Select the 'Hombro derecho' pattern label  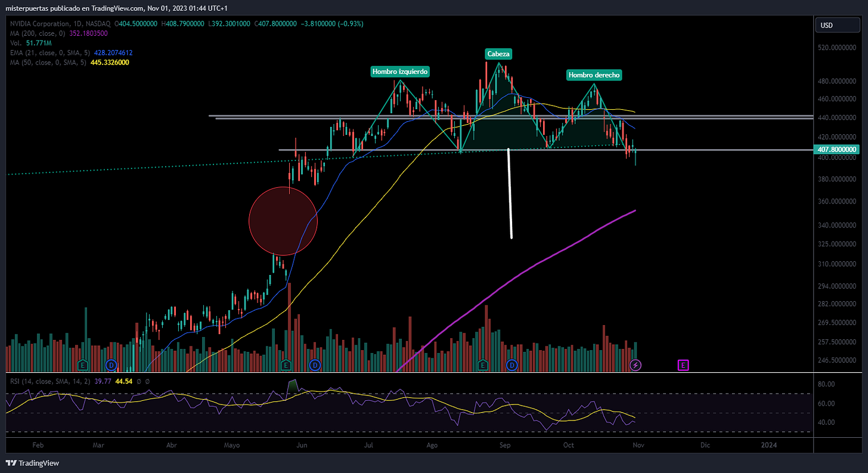tap(594, 75)
